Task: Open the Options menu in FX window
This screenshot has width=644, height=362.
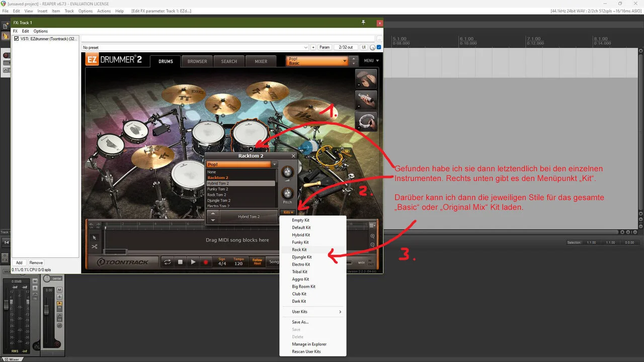Action: [x=41, y=31]
